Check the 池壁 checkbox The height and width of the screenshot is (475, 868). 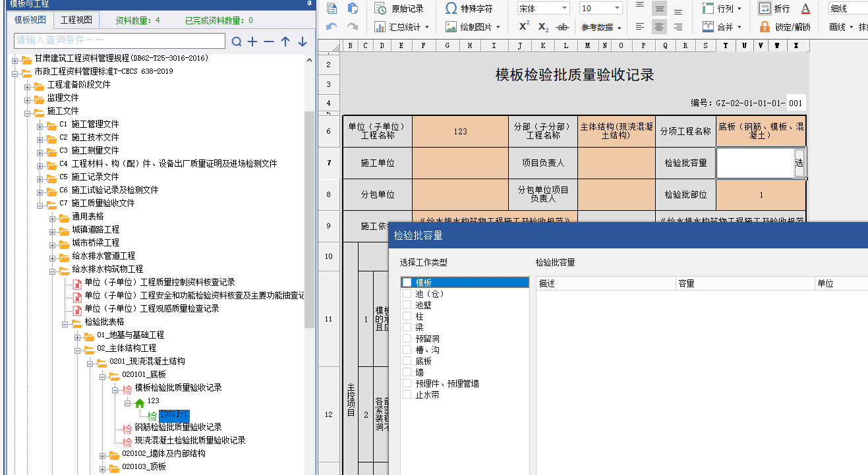(x=407, y=304)
